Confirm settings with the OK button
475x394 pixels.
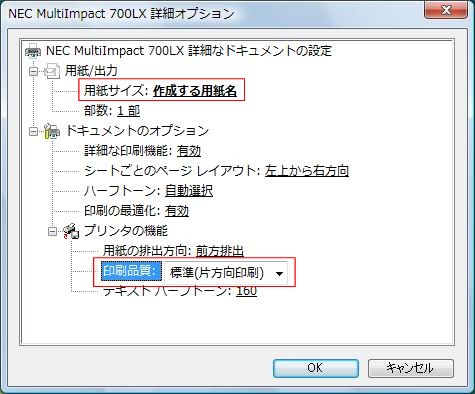(315, 368)
